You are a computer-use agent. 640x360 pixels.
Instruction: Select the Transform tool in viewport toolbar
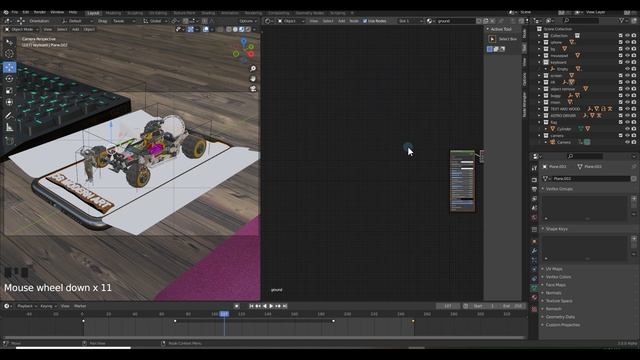(x=9, y=102)
